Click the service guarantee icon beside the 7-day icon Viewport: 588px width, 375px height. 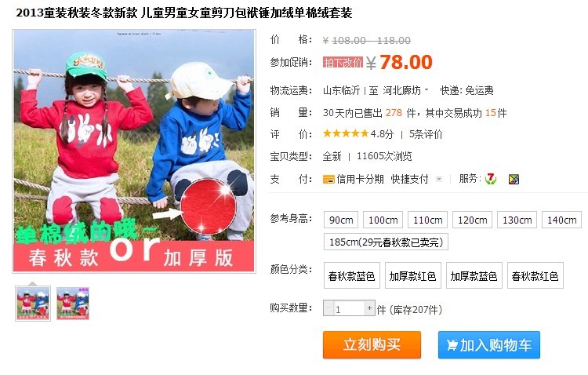[x=514, y=180]
